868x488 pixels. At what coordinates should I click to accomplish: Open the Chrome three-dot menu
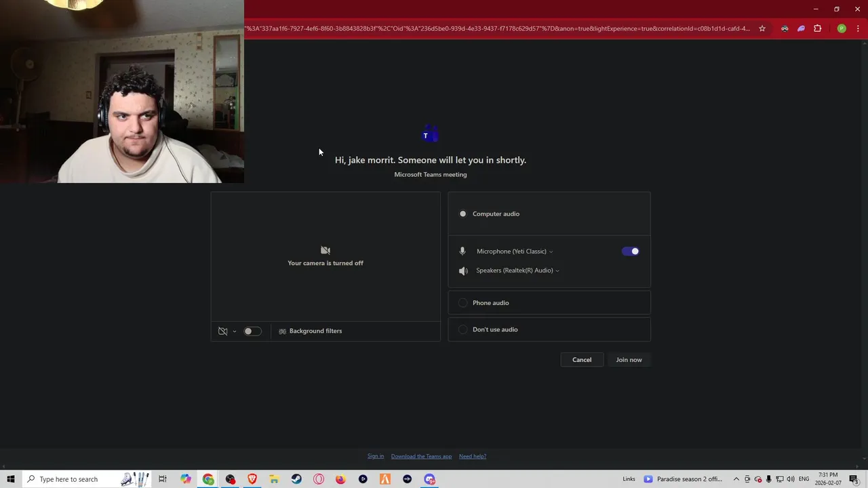click(x=858, y=28)
